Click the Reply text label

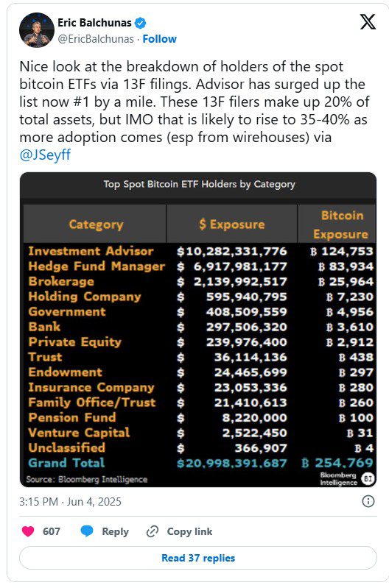[x=115, y=531]
